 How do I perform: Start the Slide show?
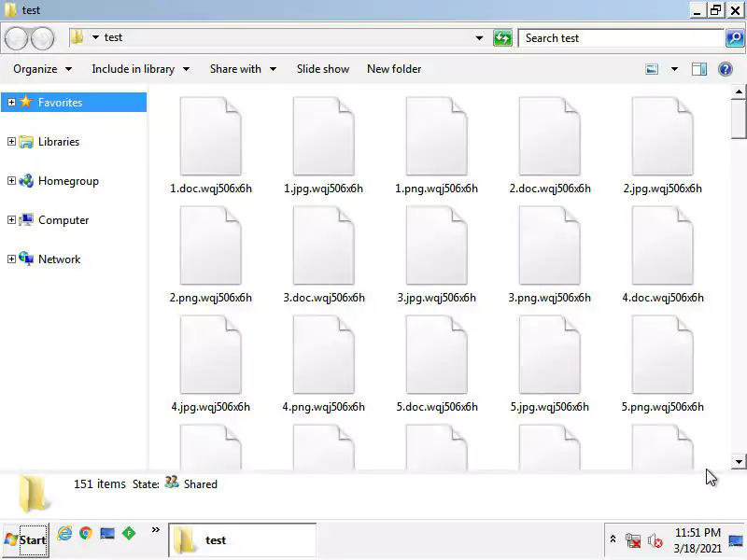(x=323, y=69)
